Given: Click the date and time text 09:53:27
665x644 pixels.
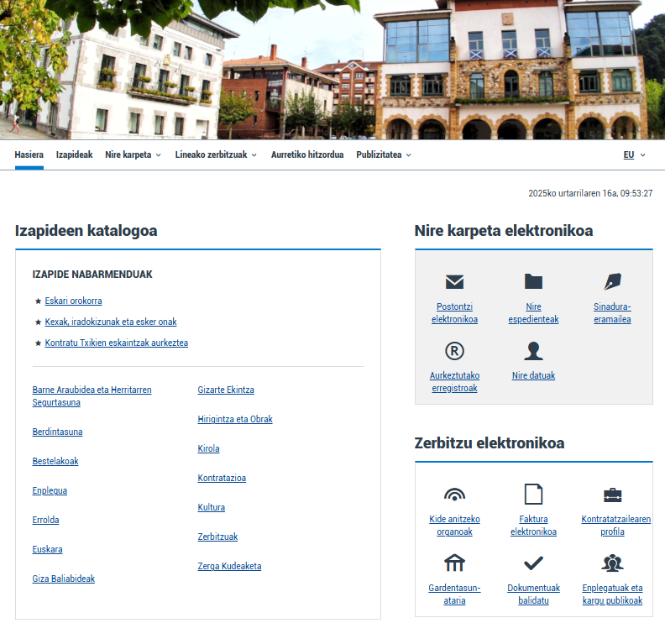Looking at the screenshot, I should 590,193.
